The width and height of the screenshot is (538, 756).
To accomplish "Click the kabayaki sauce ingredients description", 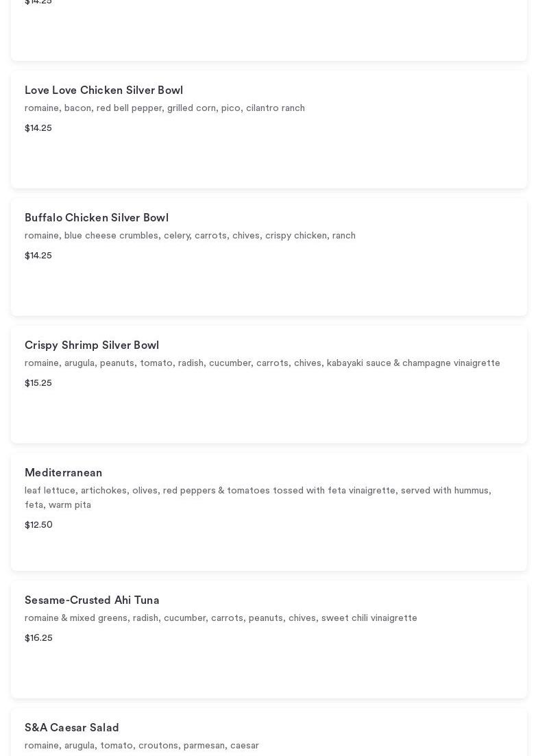I will click(262, 363).
